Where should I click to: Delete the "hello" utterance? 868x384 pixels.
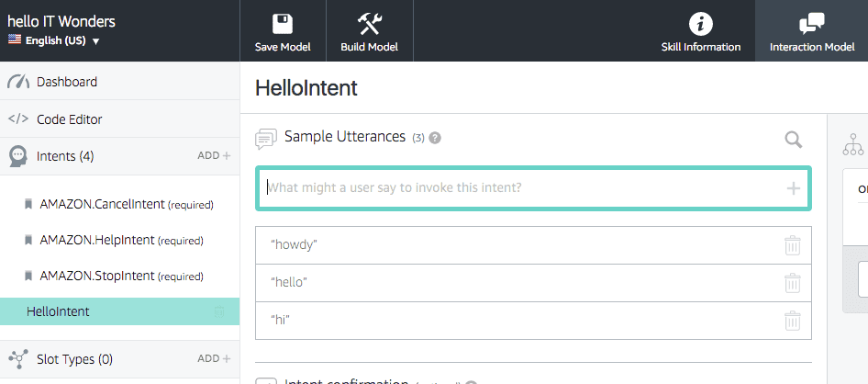(x=793, y=283)
